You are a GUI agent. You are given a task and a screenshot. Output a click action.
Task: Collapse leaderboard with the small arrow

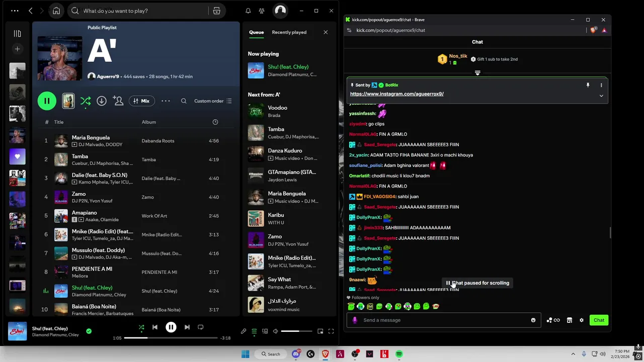click(x=477, y=73)
